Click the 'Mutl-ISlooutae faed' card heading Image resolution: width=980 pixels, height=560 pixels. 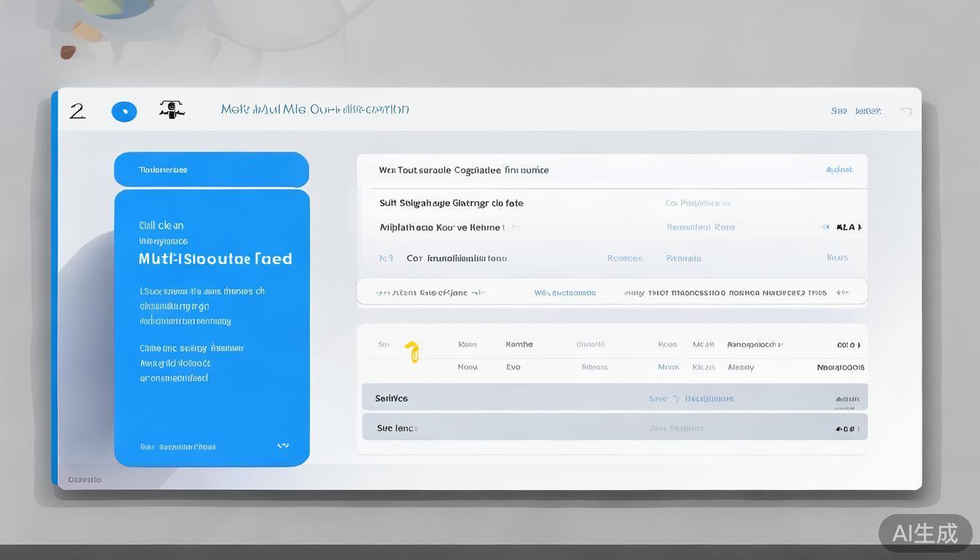215,259
